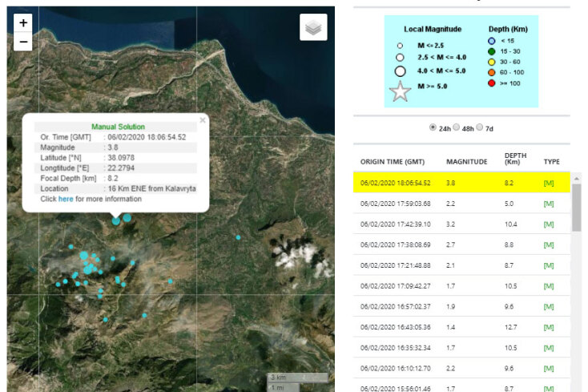Viewport: 588px width, 392px height.
Task: Close the Manual Solution popup
Action: click(203, 120)
